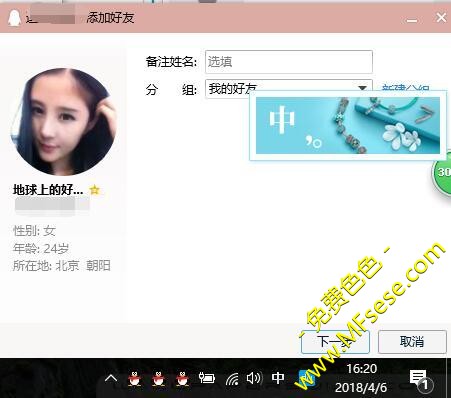Click the 下一步 button

click(335, 342)
